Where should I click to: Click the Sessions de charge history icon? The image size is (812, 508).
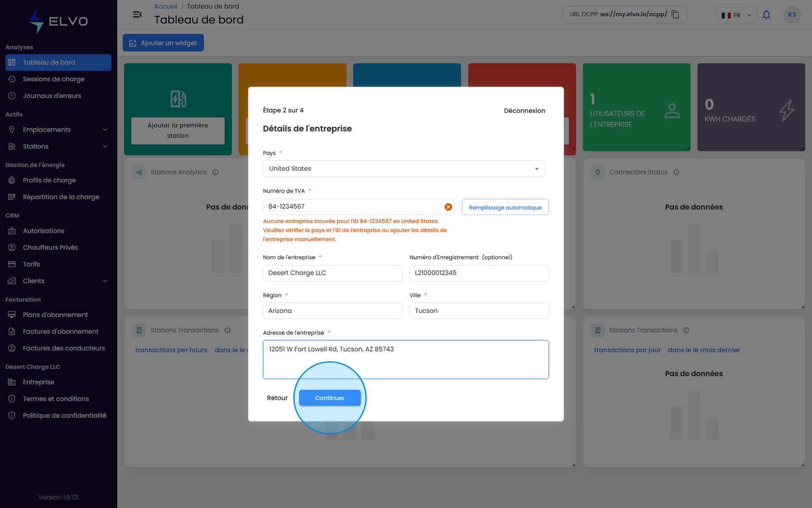[x=12, y=79]
